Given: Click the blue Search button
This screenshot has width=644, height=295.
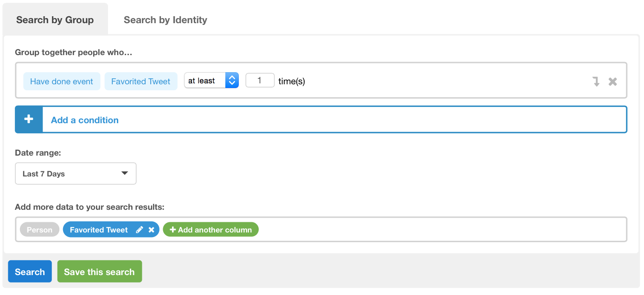Looking at the screenshot, I should [30, 272].
